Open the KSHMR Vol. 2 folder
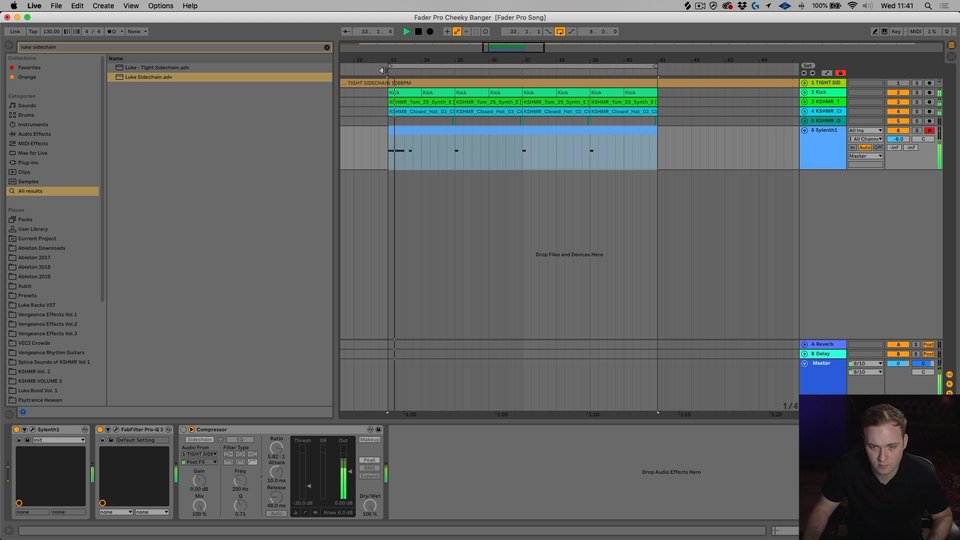 [x=34, y=372]
